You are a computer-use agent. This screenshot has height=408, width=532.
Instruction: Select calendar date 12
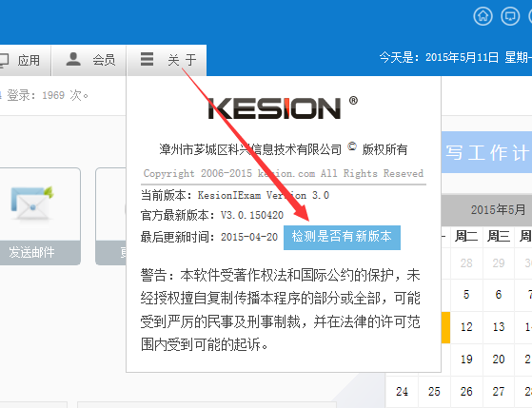[466, 327]
